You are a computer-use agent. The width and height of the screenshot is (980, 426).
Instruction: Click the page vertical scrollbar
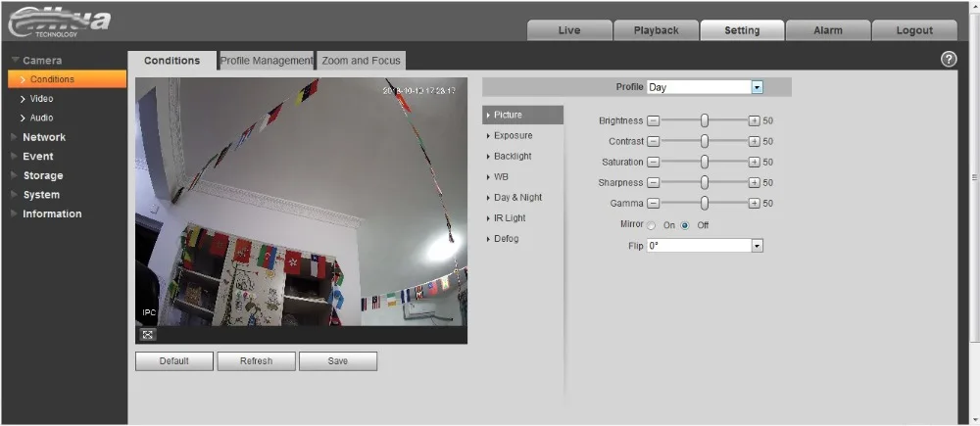coord(974,177)
